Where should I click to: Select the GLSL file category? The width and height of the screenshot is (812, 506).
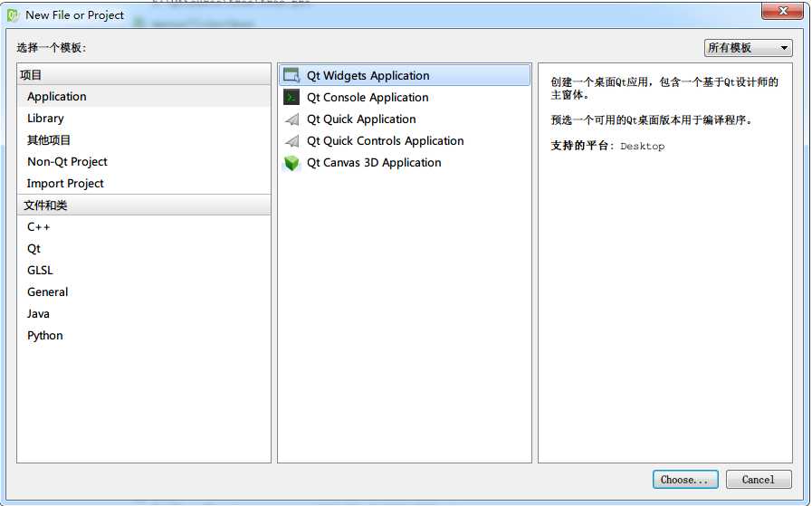144,271
